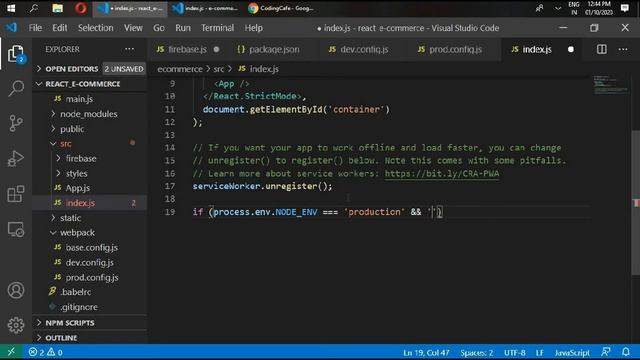The image size is (640, 360).
Task: Click the feedback icon in status bar
Action: click(x=606, y=352)
